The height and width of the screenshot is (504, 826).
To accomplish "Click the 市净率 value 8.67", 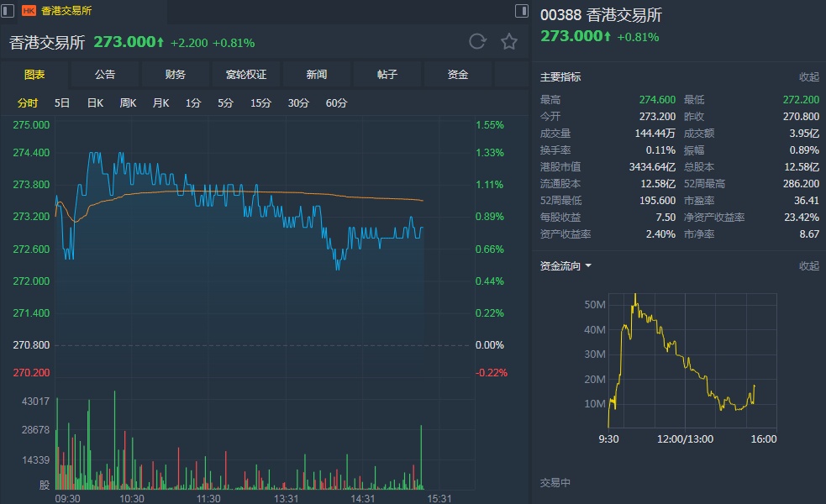I will coord(810,234).
